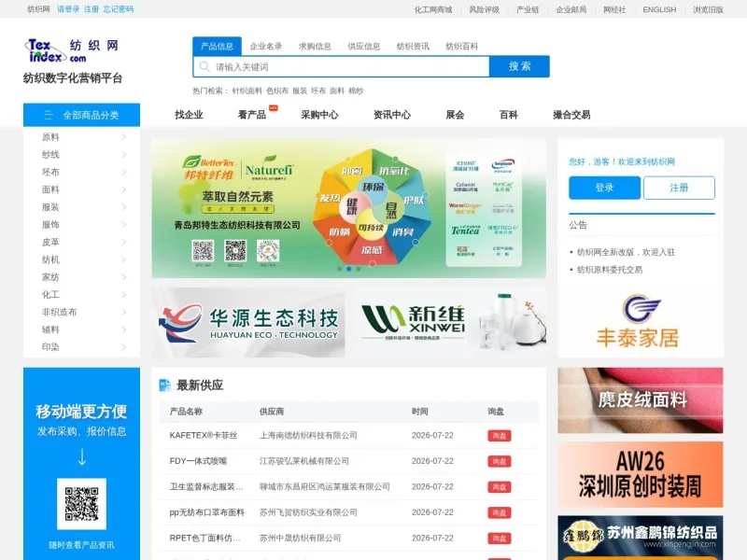The image size is (747, 560).
Task: Click the 询盘 badge for RPET色丁面料仿
Action: pos(500,539)
